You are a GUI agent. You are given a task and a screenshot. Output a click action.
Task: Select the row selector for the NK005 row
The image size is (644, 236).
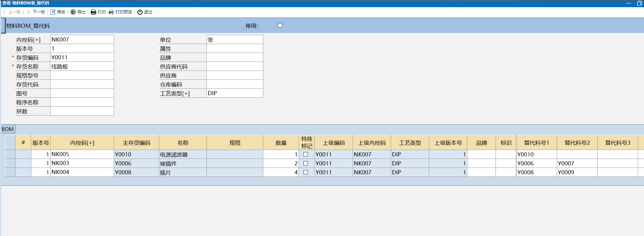[x=10, y=154]
